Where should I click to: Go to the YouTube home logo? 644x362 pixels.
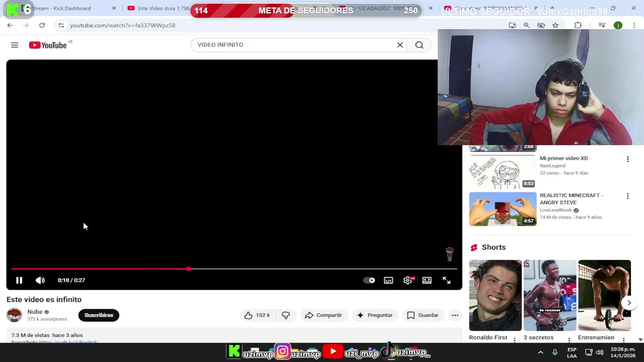click(48, 45)
